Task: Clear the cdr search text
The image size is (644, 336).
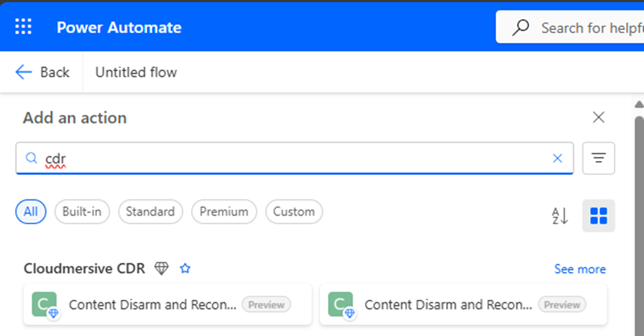Action: click(558, 158)
